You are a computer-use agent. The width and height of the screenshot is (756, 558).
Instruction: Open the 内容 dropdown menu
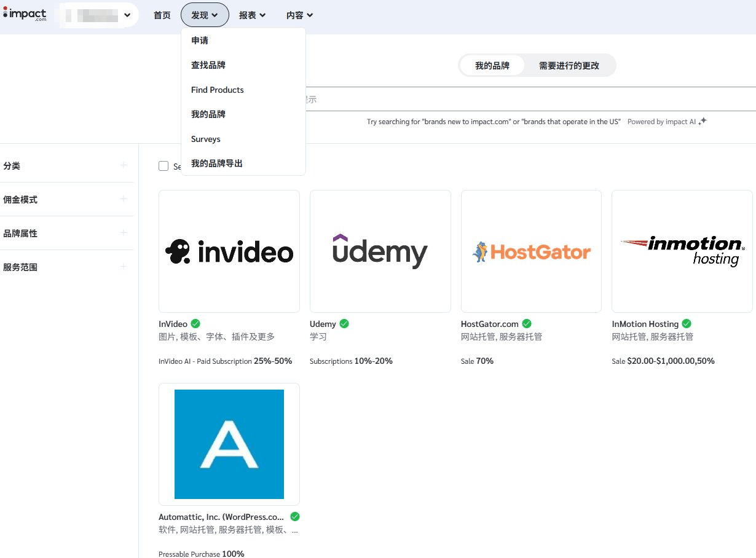[x=299, y=15]
